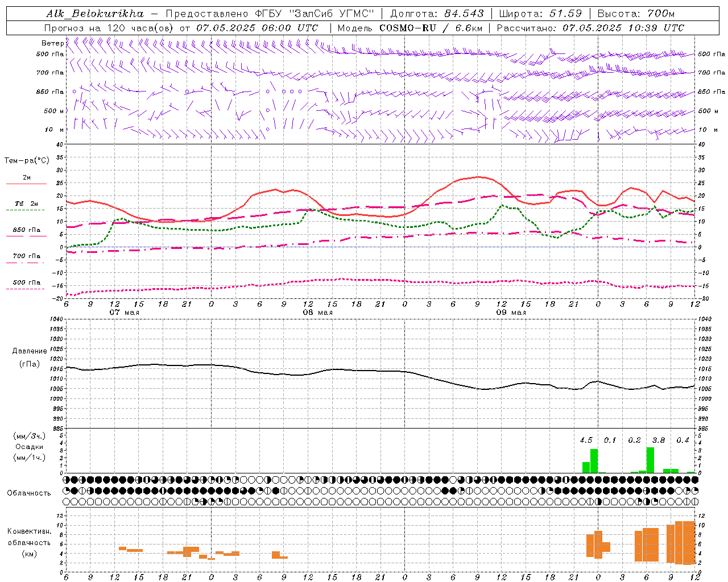
Task: Click the Модель COSMO-RU / 6.6км label
Action: (410, 28)
